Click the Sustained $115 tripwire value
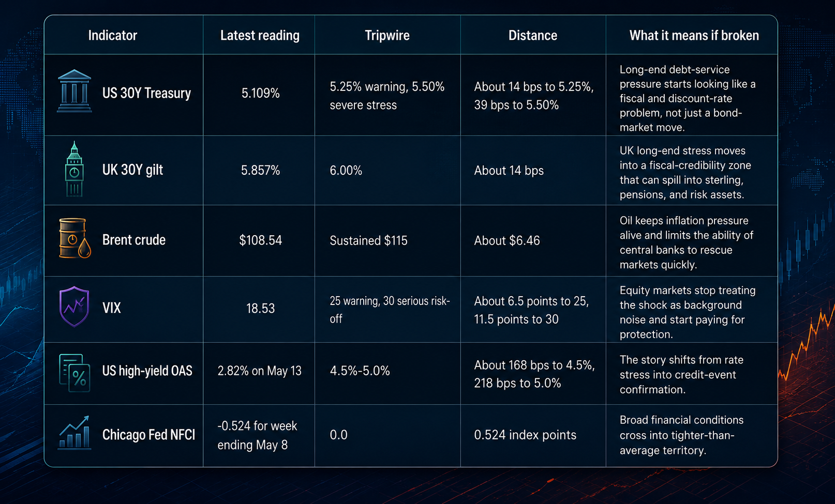This screenshot has height=504, width=835. (368, 240)
